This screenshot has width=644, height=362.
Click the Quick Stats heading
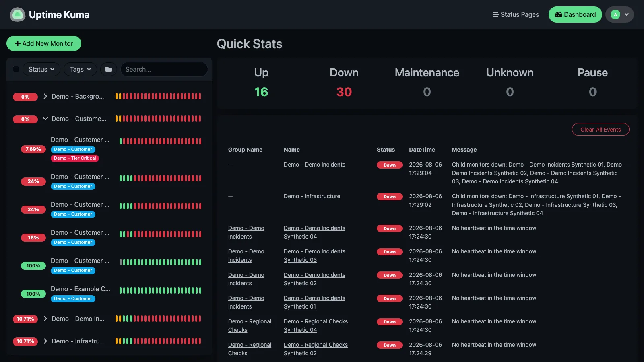[250, 44]
